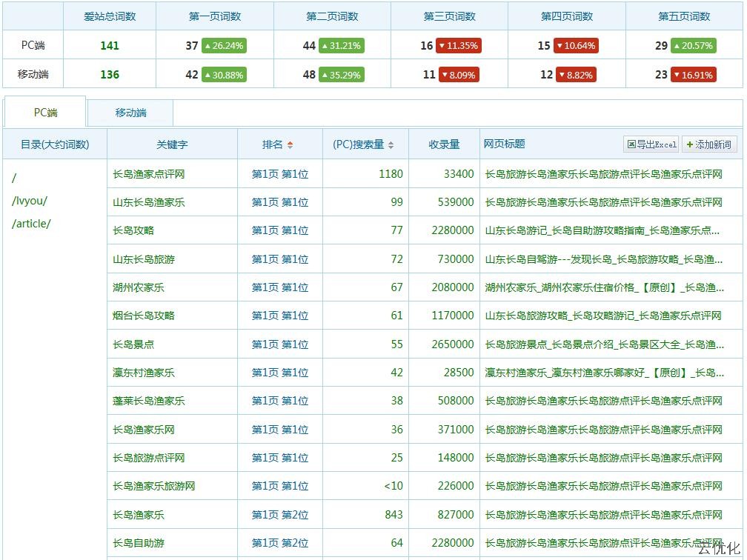Open page title starting with 山东长岛自驾游
The image size is (747, 560).
(x=603, y=259)
